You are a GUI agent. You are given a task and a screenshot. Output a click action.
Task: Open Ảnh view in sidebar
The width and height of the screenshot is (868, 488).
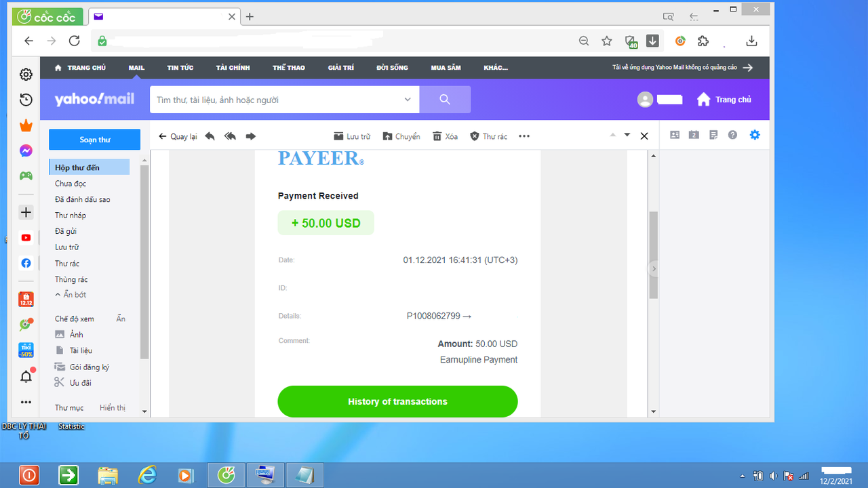(x=69, y=335)
